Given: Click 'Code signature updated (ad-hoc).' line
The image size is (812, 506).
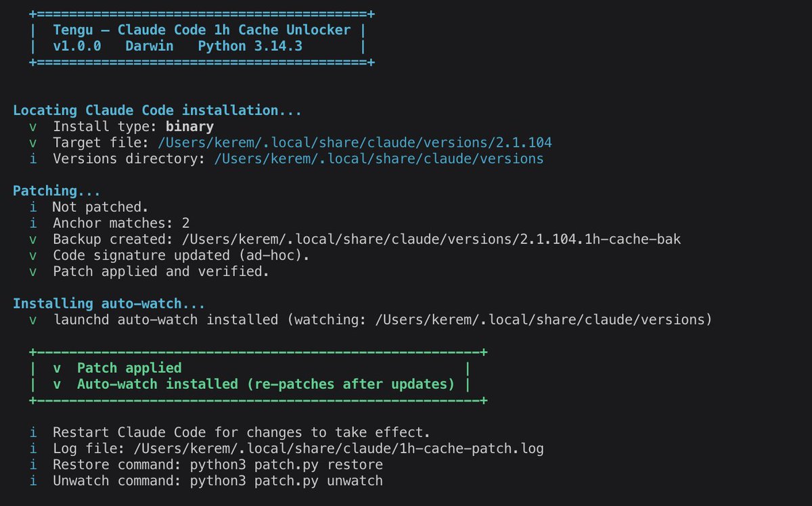Looking at the screenshot, I should tap(181, 256).
